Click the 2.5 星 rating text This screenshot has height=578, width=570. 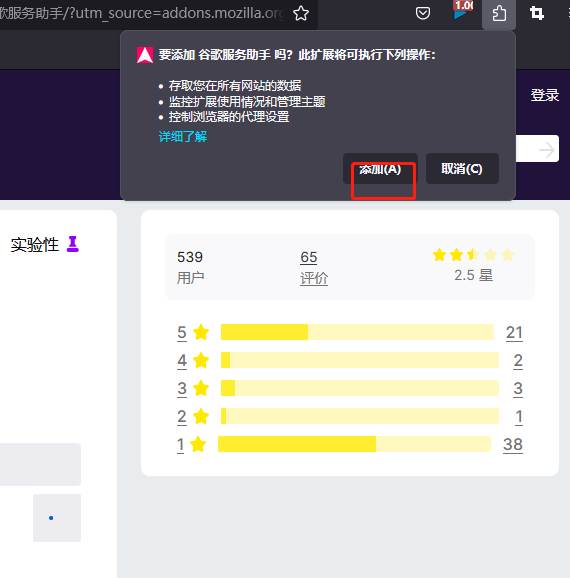(x=473, y=275)
